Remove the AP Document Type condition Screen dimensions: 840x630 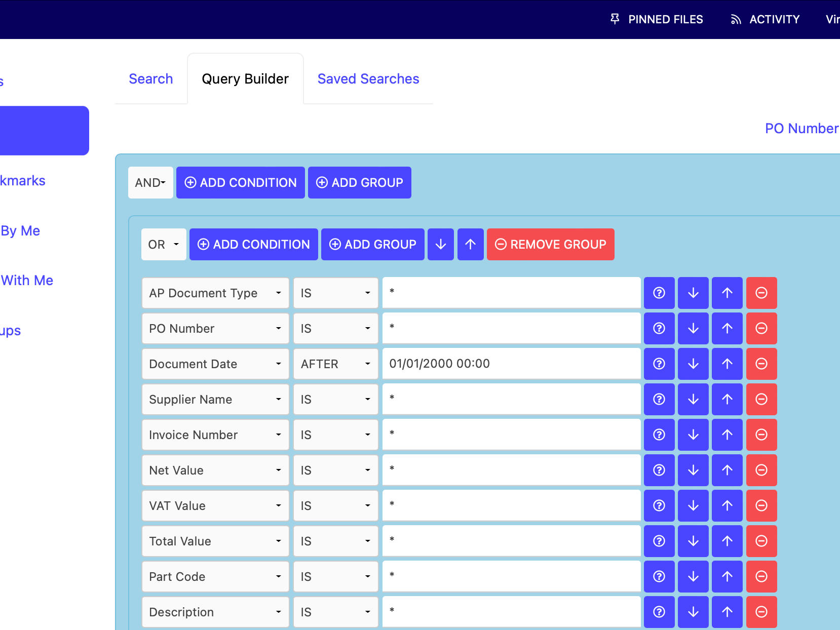(761, 293)
